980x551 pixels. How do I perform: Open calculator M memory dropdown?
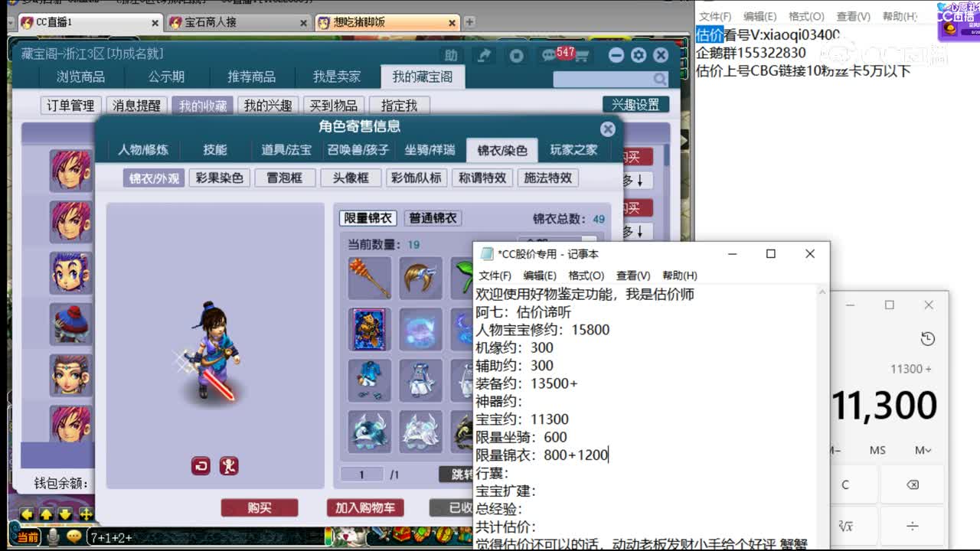tap(923, 450)
